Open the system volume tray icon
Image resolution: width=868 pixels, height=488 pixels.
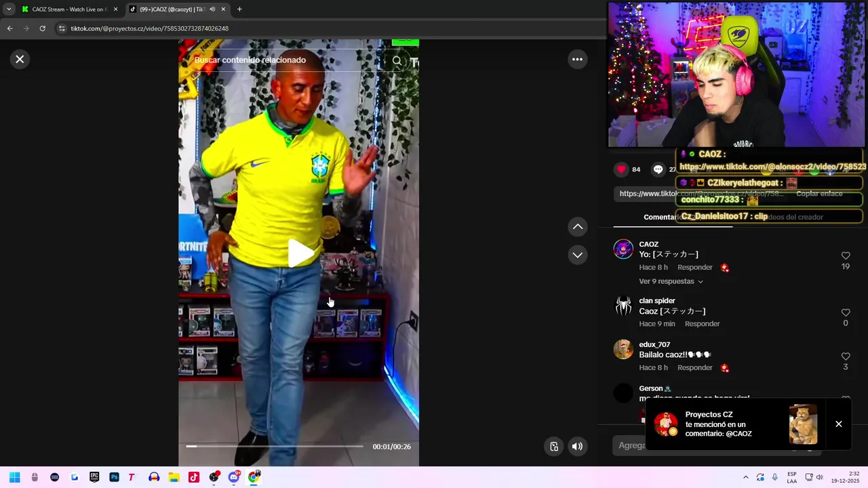[x=819, y=477]
